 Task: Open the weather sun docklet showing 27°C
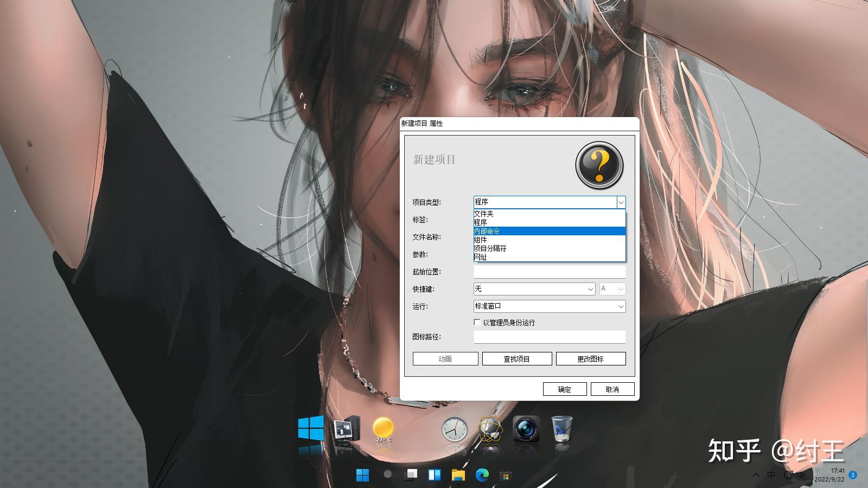pos(383,429)
